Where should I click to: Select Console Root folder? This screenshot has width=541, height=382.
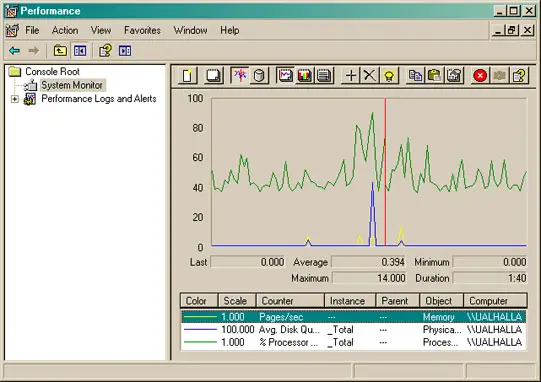(x=52, y=71)
